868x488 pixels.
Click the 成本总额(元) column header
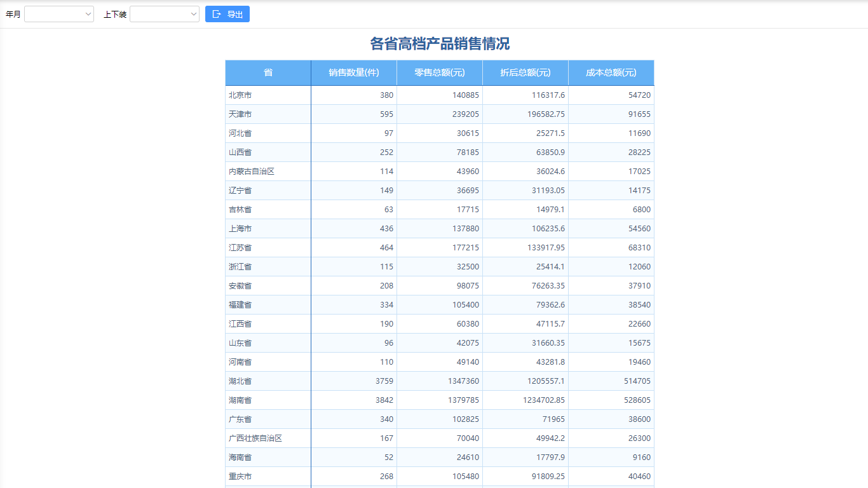611,72
